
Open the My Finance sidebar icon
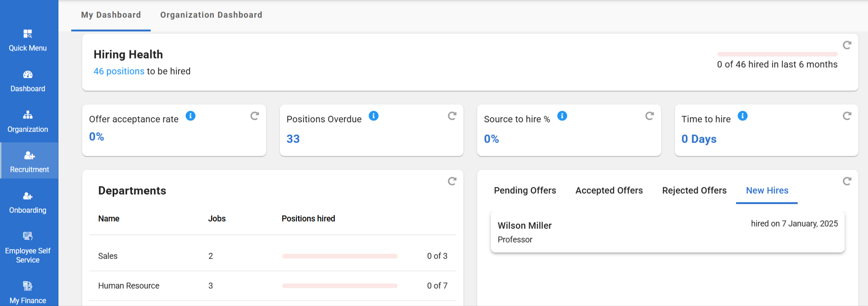28,292
